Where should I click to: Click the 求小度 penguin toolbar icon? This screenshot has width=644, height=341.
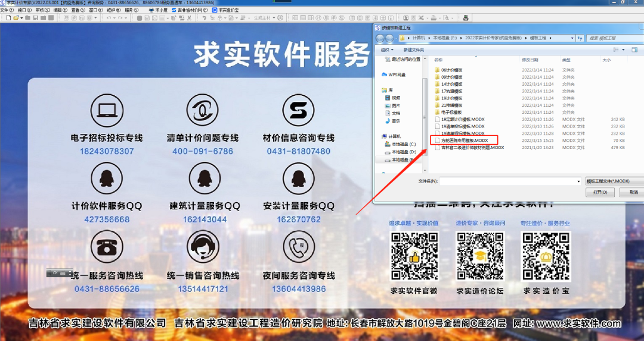click(x=157, y=10)
